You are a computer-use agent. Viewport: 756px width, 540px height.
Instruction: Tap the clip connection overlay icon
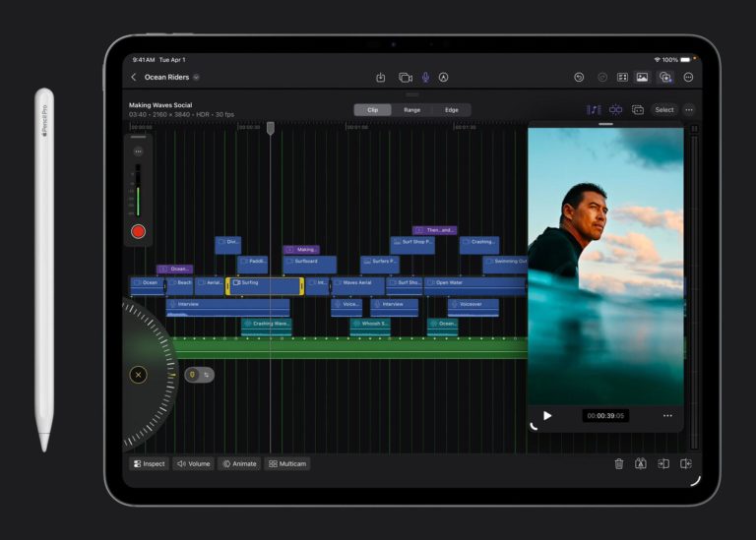click(x=638, y=110)
